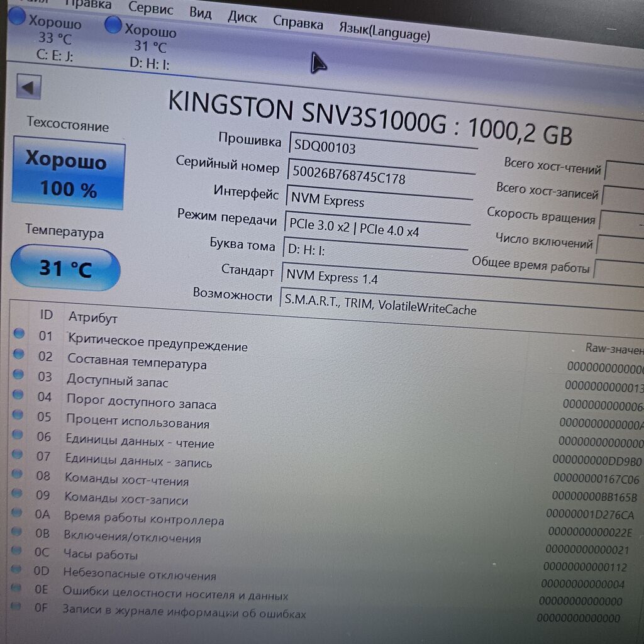644x644 pixels.
Task: Click the Число включений value box
Action: [620, 248]
